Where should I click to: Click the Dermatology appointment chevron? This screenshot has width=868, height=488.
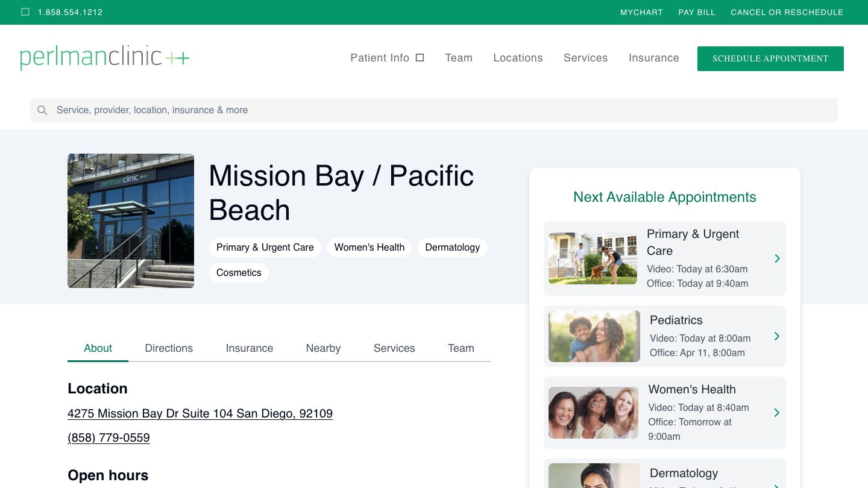click(x=777, y=487)
